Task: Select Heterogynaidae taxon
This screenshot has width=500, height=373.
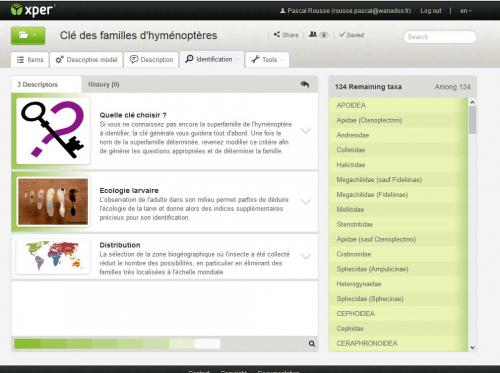Action: point(398,284)
